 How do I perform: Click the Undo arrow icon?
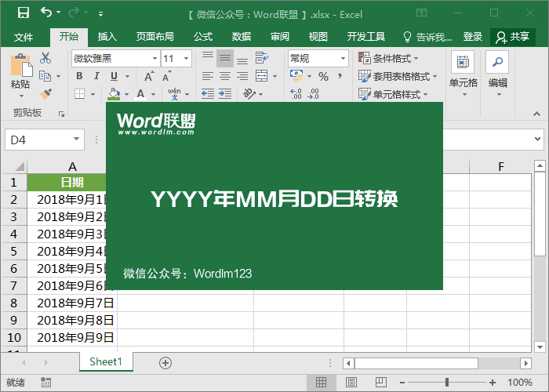click(x=46, y=13)
